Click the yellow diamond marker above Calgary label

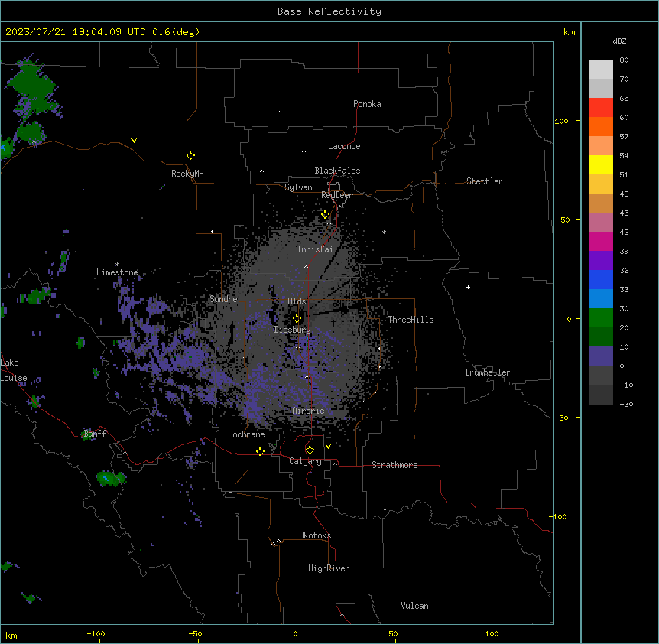click(310, 450)
